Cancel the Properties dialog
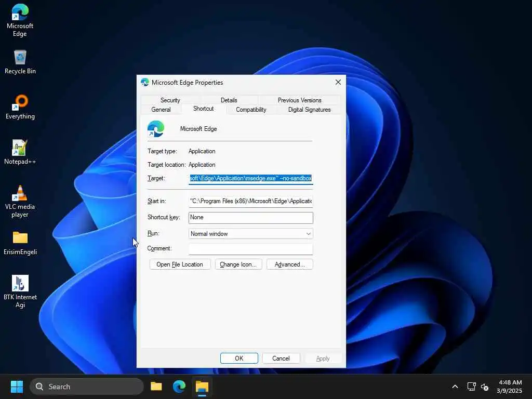Image resolution: width=532 pixels, height=399 pixels. tap(281, 358)
